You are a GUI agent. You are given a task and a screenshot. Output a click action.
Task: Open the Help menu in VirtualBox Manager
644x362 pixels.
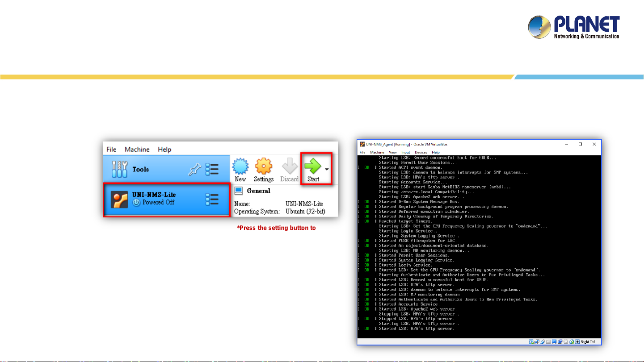pos(164,150)
